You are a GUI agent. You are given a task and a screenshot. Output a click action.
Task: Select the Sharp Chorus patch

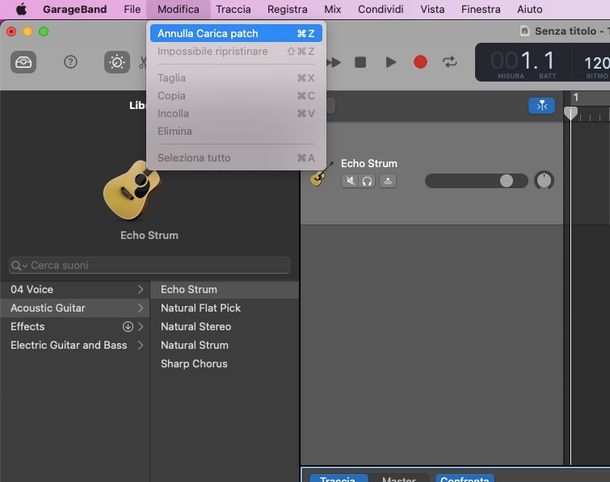point(224,364)
